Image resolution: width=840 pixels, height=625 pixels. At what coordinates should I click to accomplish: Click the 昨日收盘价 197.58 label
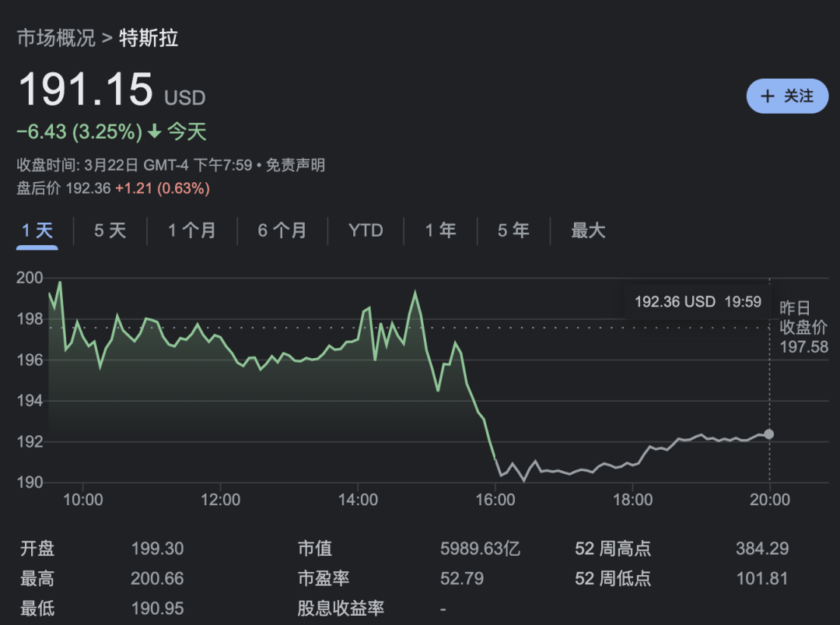pyautogui.click(x=803, y=327)
